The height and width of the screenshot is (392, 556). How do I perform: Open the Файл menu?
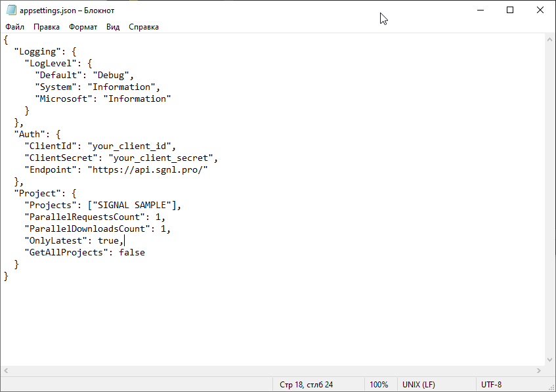(14, 27)
